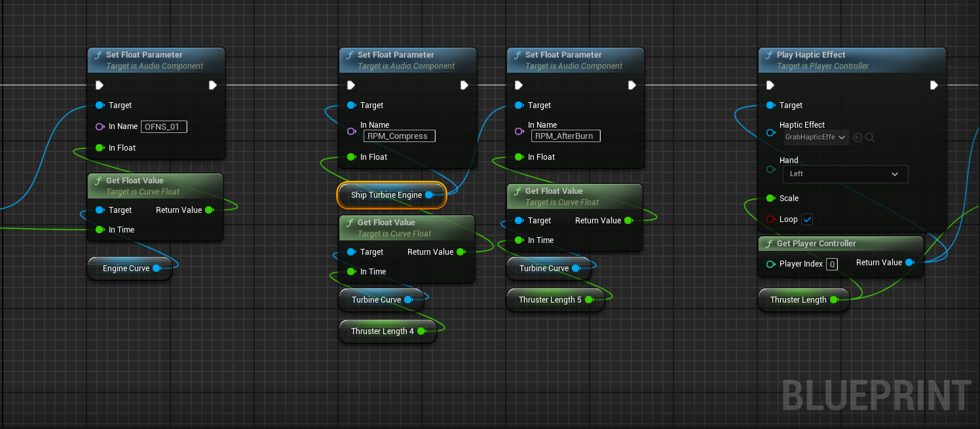Click In Name pin beside RPM_AfterBurn field

[x=519, y=131]
